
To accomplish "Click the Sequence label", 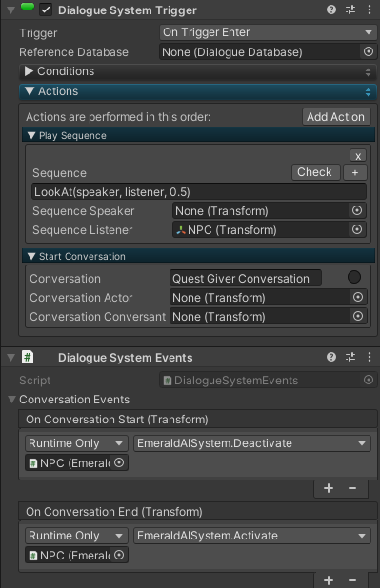I will [x=59, y=173].
